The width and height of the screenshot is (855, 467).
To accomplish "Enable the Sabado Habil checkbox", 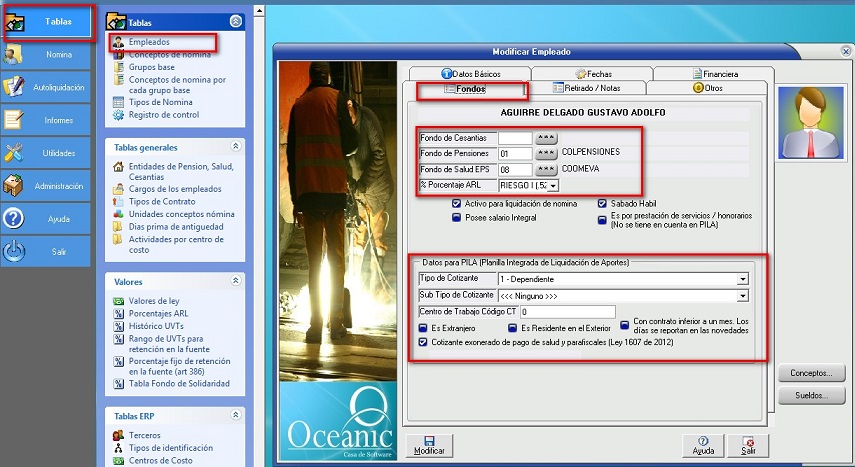I will click(602, 203).
